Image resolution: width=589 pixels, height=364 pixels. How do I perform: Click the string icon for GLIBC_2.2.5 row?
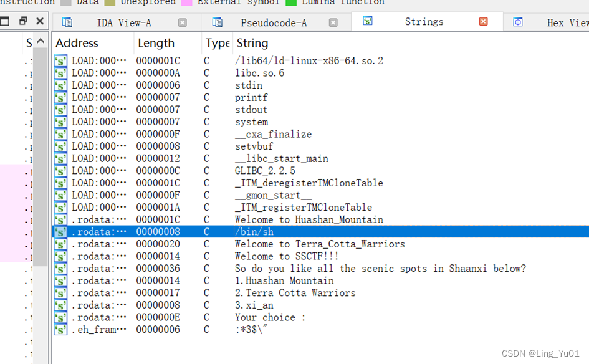click(60, 171)
